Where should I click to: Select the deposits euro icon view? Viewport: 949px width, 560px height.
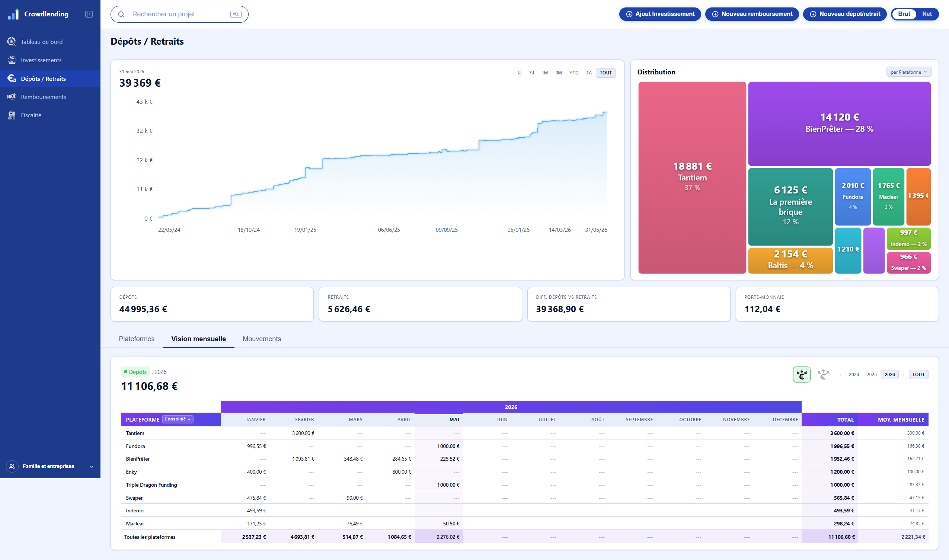click(802, 374)
